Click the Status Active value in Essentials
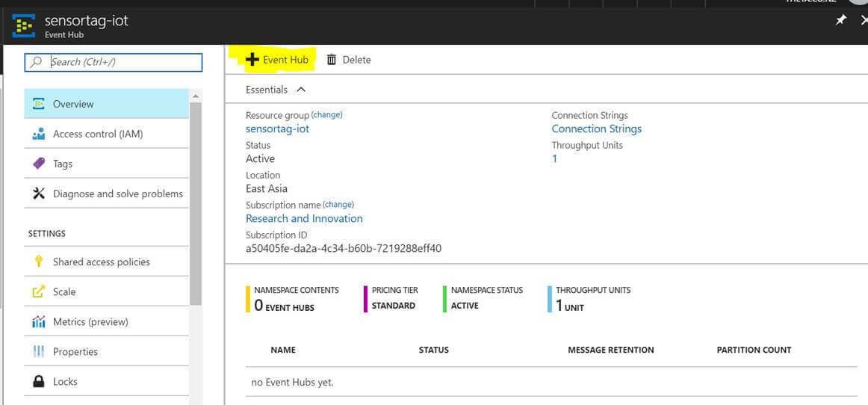 [260, 158]
